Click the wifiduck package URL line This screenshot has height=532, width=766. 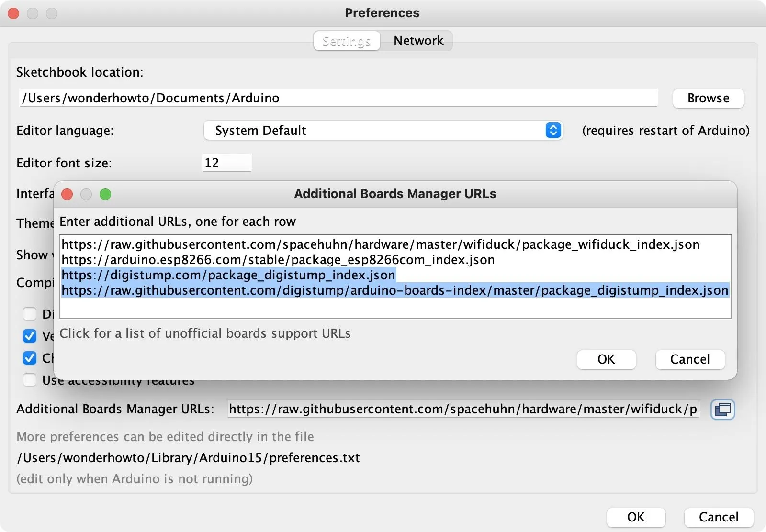coord(381,244)
